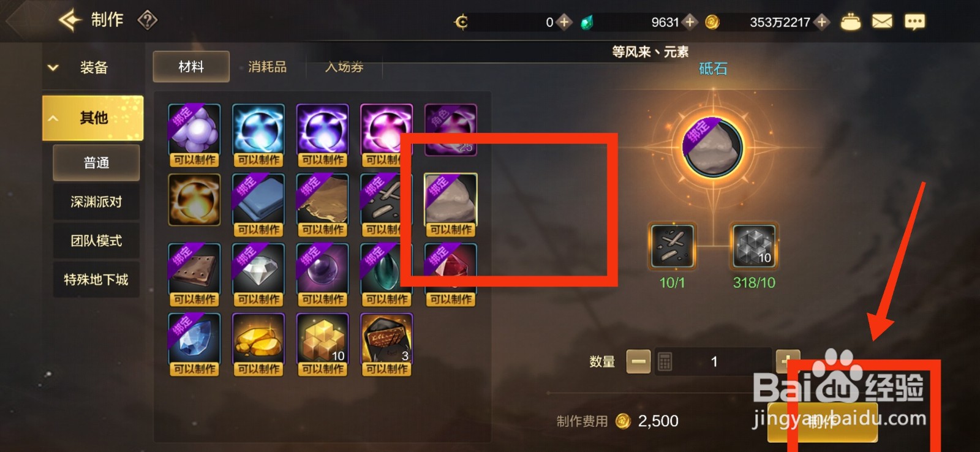Decrease quantity with the minus button
Screen dimensions: 980x452
pyautogui.click(x=638, y=361)
